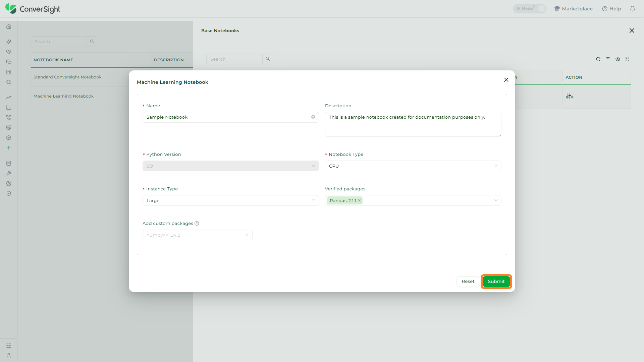Toggle the AI Mode switch
Image resolution: width=644 pixels, height=362 pixels.
coord(529,9)
